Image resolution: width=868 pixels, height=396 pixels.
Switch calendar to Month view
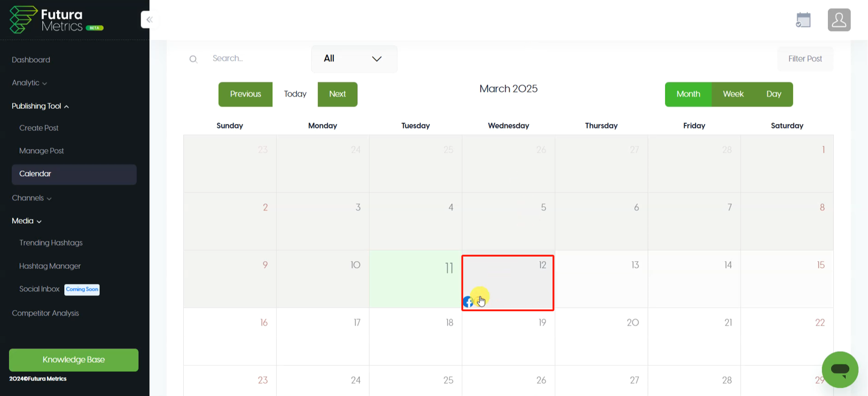pyautogui.click(x=688, y=94)
